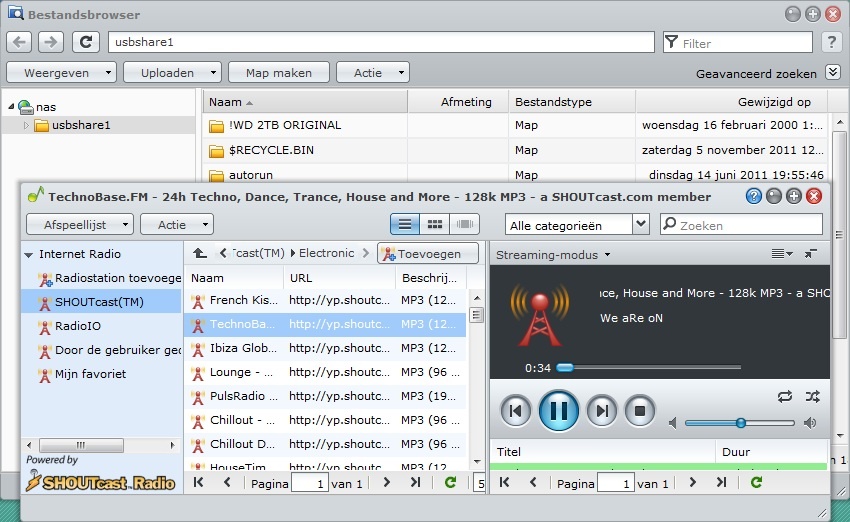
Task: Switch to cover flow view
Action: click(465, 224)
